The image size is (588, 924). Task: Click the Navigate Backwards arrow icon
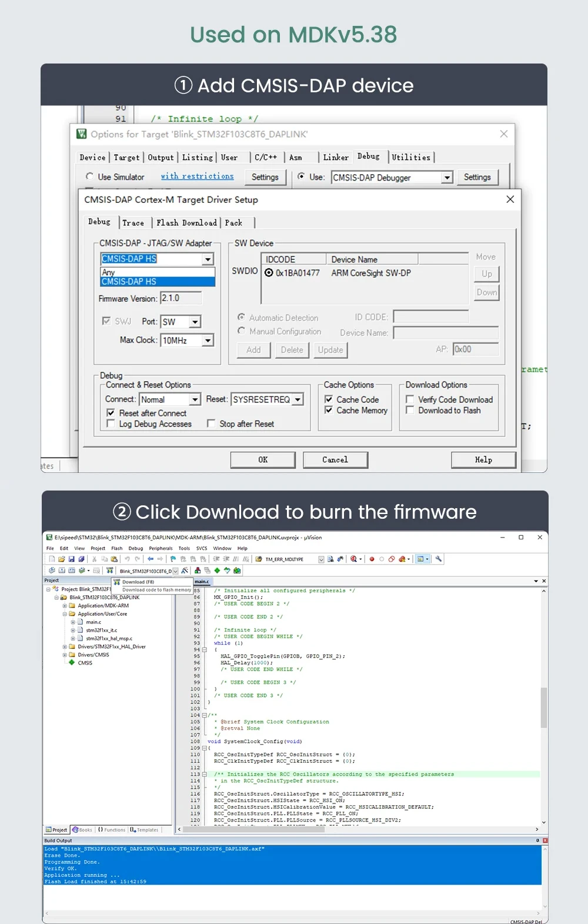tap(150, 559)
